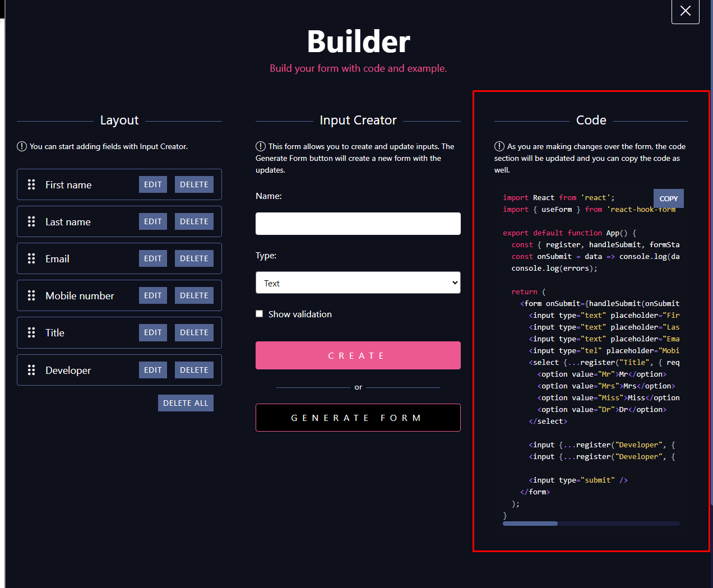Image resolution: width=713 pixels, height=588 pixels.
Task: Edit the Title field
Action: coord(153,332)
